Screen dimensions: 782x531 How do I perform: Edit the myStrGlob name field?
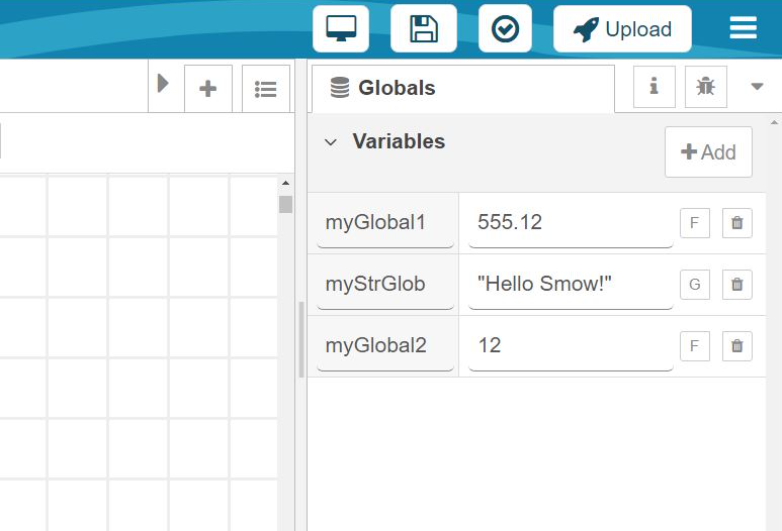pos(386,284)
